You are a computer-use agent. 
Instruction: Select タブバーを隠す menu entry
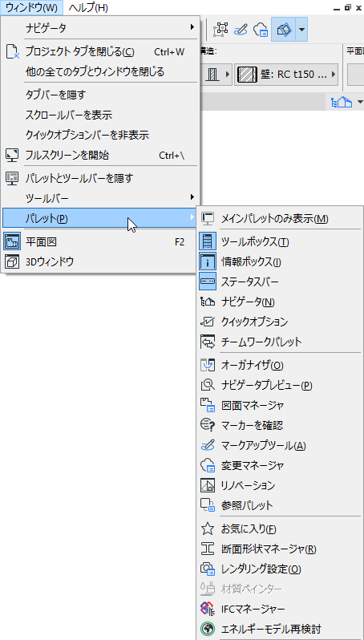(x=100, y=95)
